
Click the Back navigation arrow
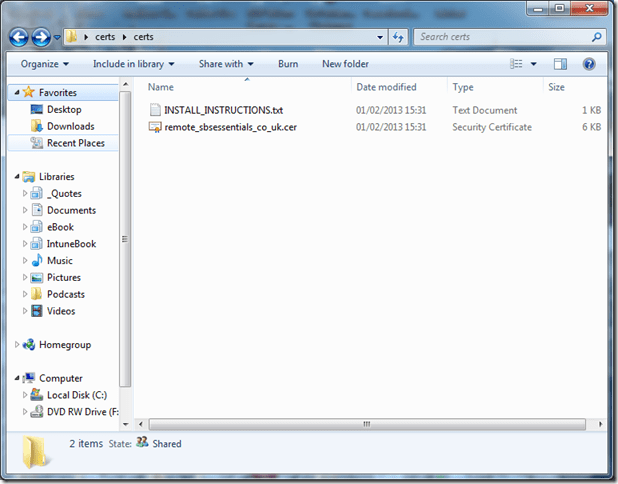tap(18, 37)
